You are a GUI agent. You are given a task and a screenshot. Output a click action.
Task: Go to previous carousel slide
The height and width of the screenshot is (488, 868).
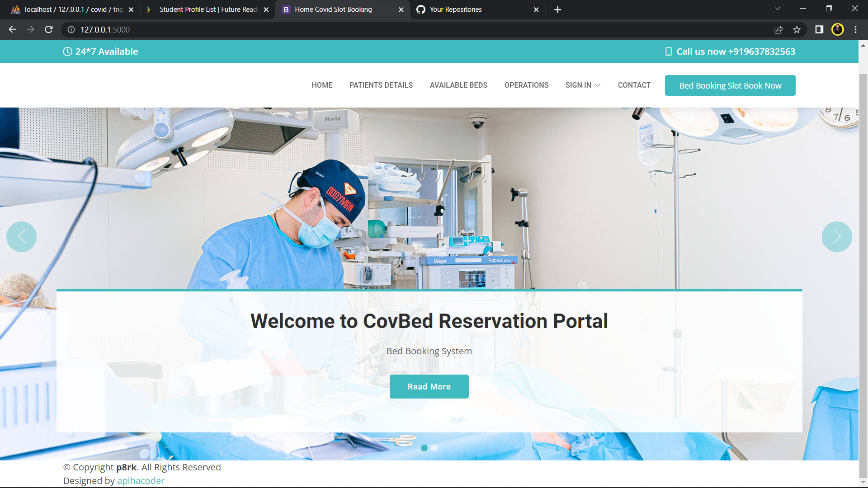(x=21, y=237)
